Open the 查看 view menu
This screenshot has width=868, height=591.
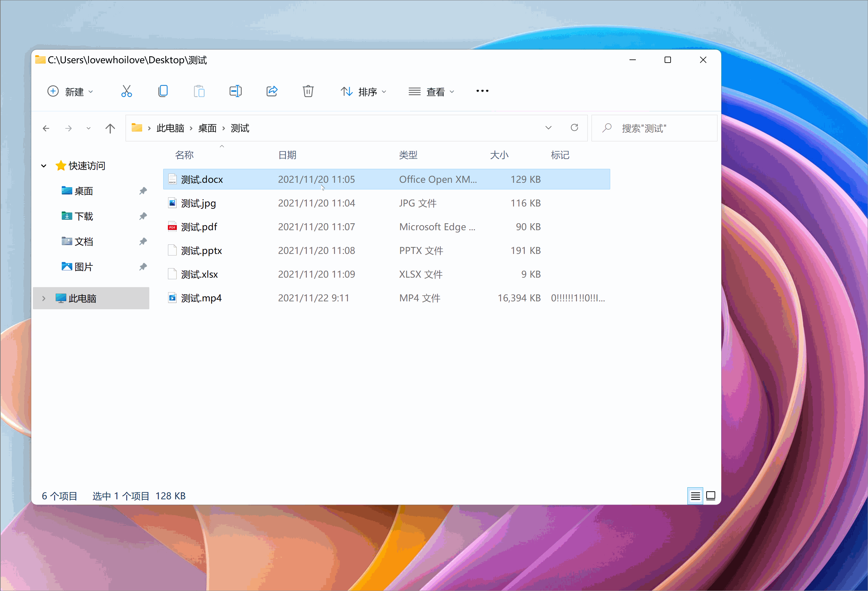click(431, 91)
